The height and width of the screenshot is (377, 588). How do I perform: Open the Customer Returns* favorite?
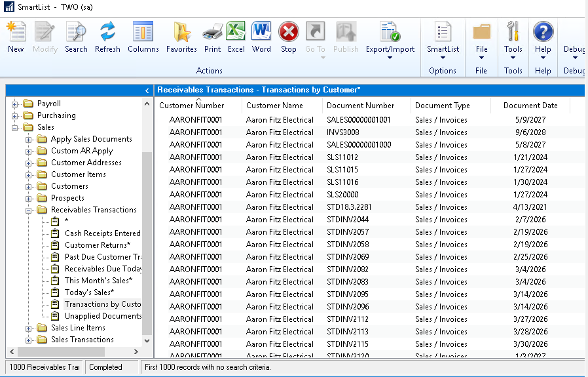[x=98, y=245]
